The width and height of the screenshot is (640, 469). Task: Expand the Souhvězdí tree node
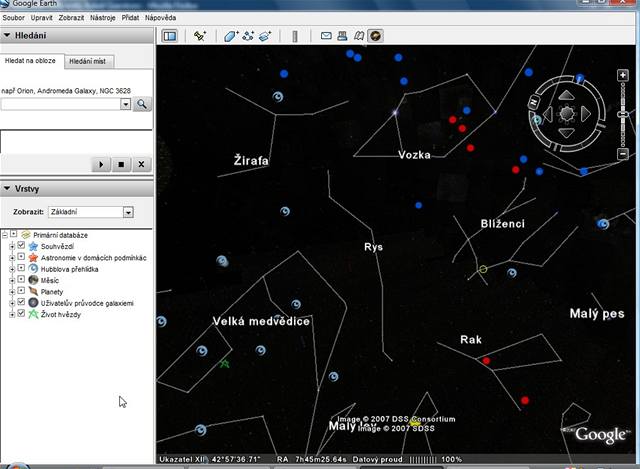tap(12, 246)
